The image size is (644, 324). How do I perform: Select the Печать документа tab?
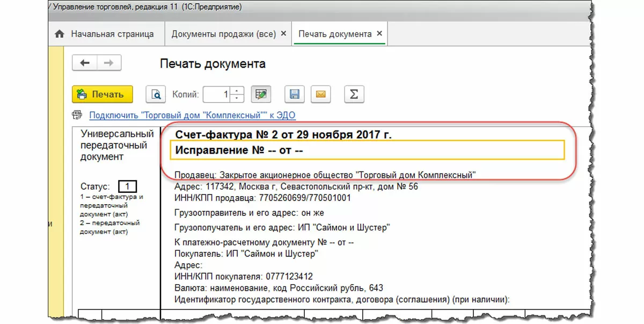[335, 34]
